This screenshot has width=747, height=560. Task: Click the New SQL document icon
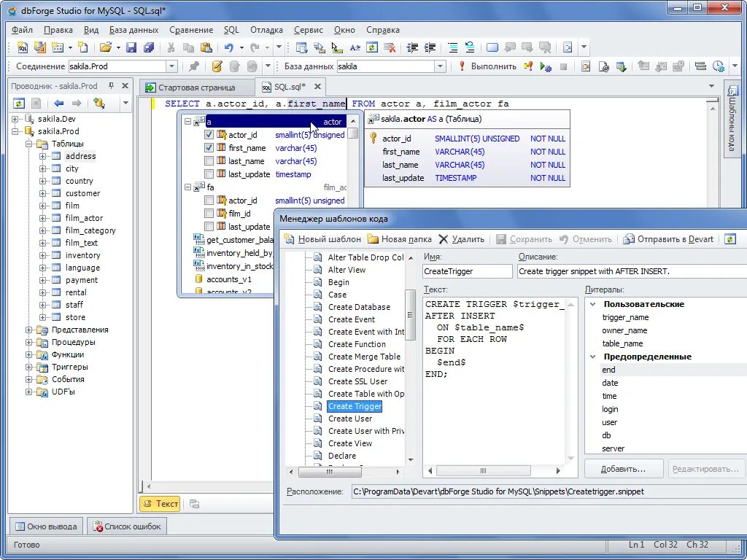point(23,47)
